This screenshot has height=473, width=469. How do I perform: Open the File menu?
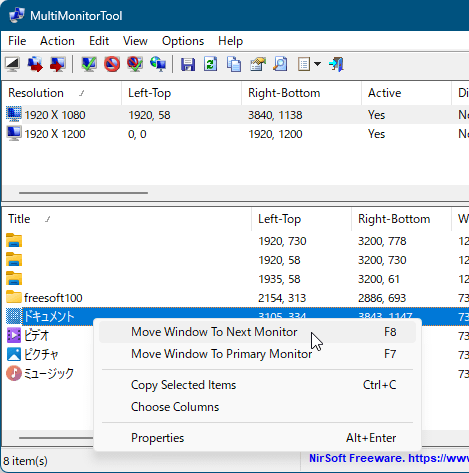pyautogui.click(x=17, y=41)
